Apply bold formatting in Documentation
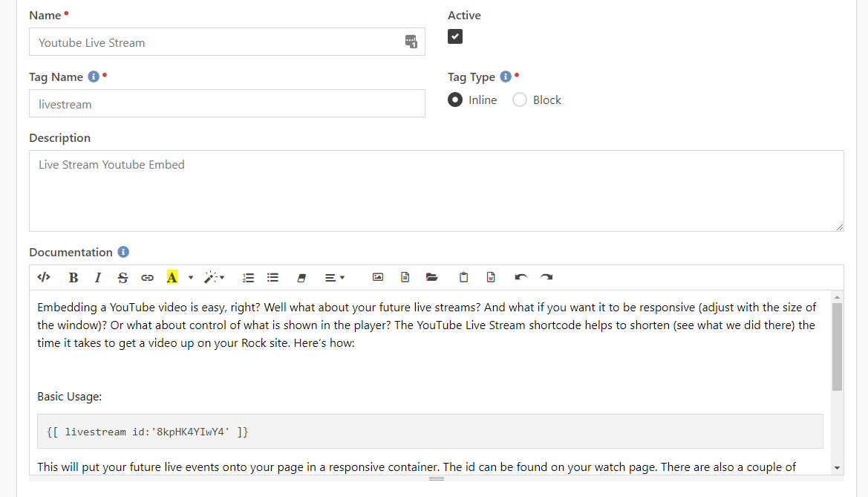Screen dimensions: 868x497 pyautogui.click(x=73, y=278)
